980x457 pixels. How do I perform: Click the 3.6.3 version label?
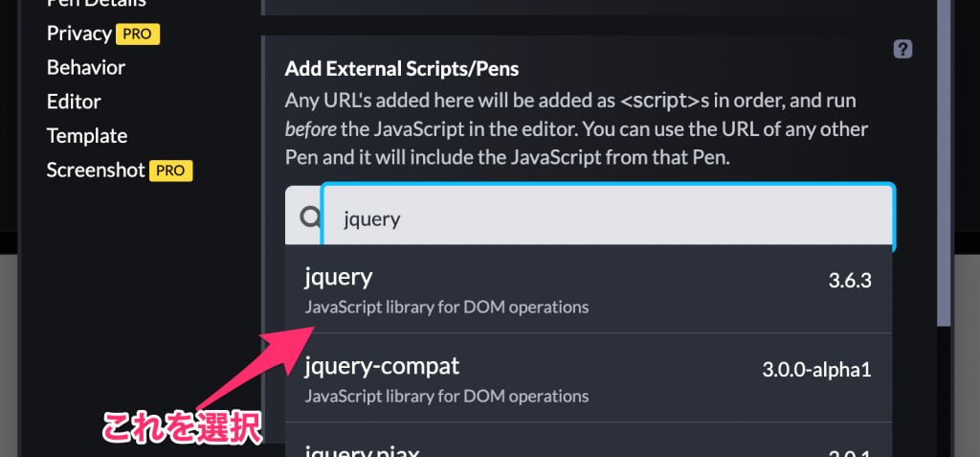tap(850, 281)
